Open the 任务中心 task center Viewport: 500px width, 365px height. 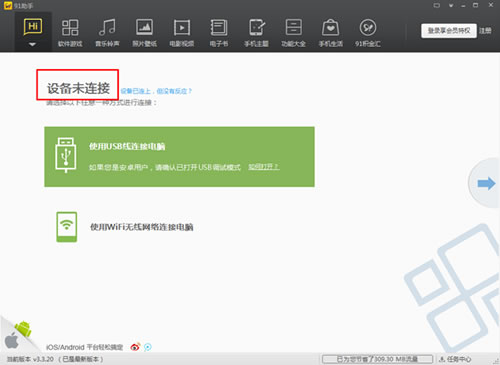(x=455, y=359)
